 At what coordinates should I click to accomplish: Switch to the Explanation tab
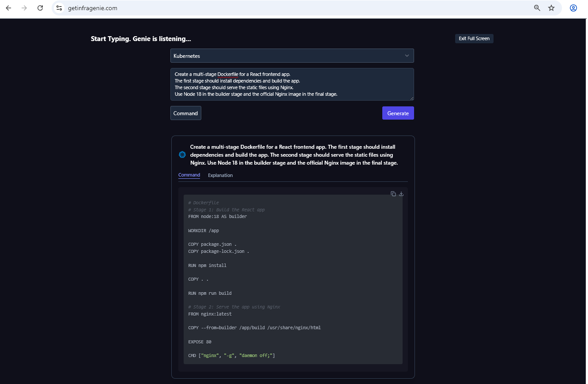click(220, 175)
